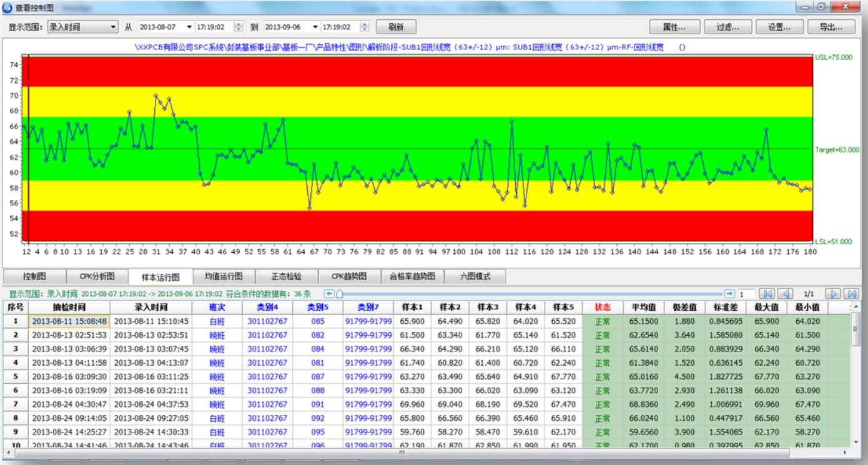
Task: Click the 过滤... filter button
Action: click(x=727, y=27)
